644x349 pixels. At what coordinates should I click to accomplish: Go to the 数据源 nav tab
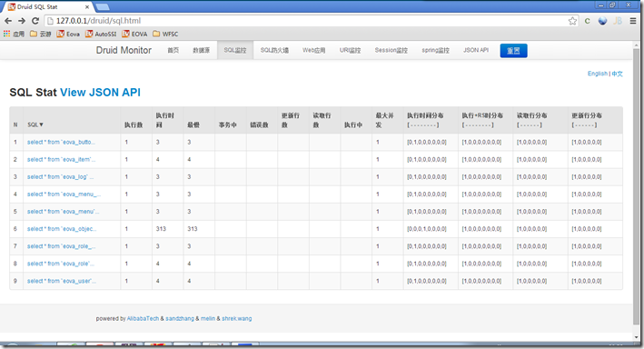pyautogui.click(x=202, y=50)
